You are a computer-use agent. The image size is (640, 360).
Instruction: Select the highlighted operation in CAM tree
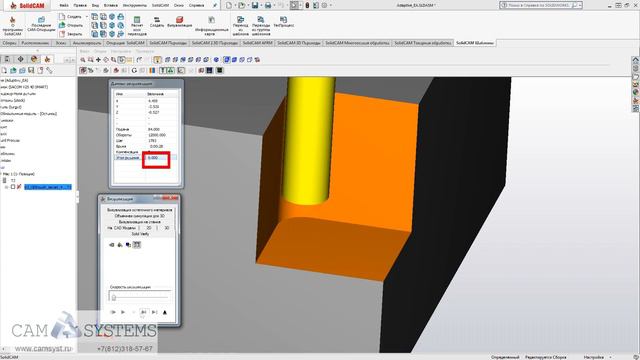point(48,187)
